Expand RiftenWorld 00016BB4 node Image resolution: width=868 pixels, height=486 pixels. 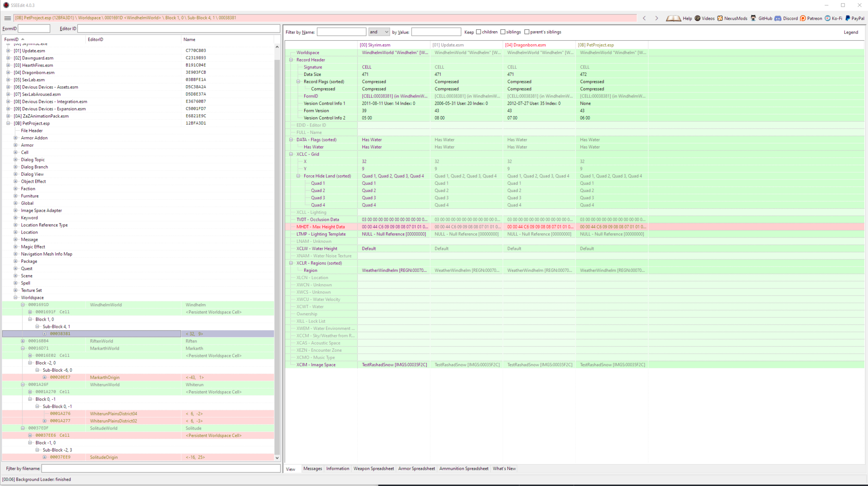(x=23, y=341)
